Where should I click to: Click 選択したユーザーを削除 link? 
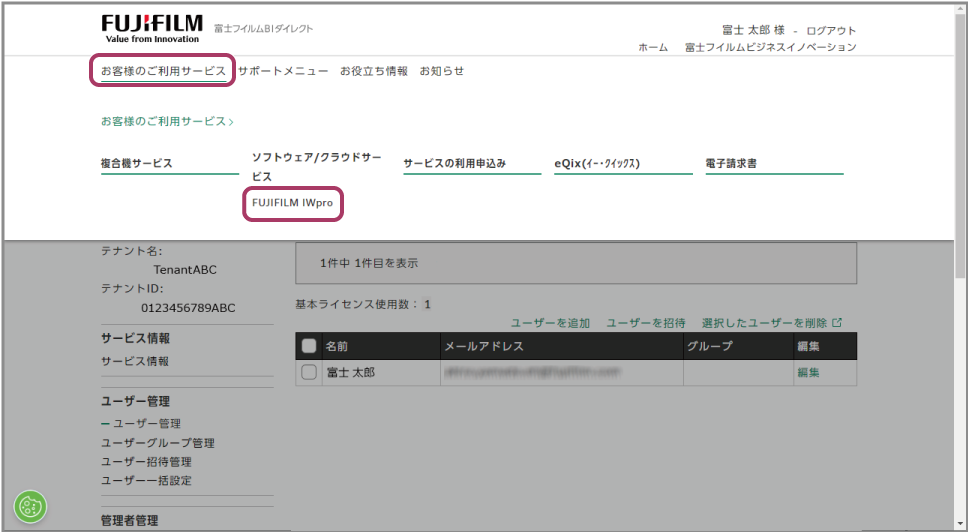[764, 323]
